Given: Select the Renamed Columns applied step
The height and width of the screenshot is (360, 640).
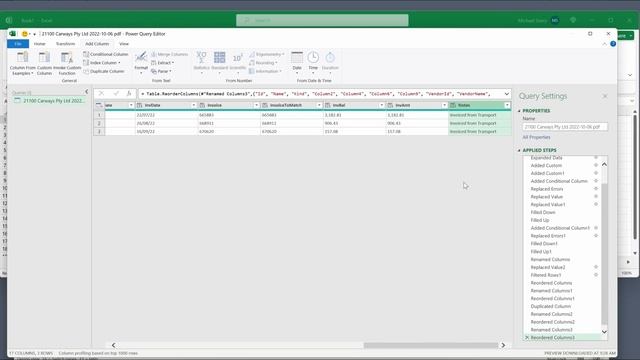Looking at the screenshot, I should point(550,260).
